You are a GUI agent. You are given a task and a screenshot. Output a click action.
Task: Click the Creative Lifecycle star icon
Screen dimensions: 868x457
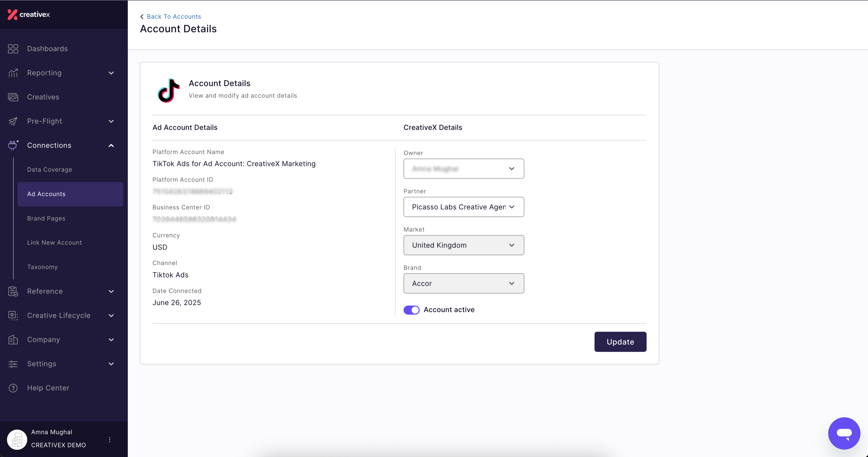(x=13, y=316)
